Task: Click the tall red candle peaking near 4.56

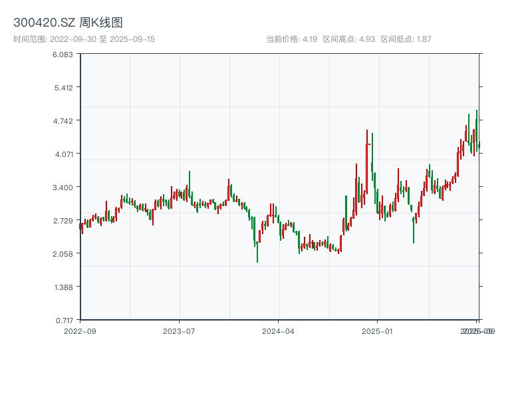Action: (367, 162)
